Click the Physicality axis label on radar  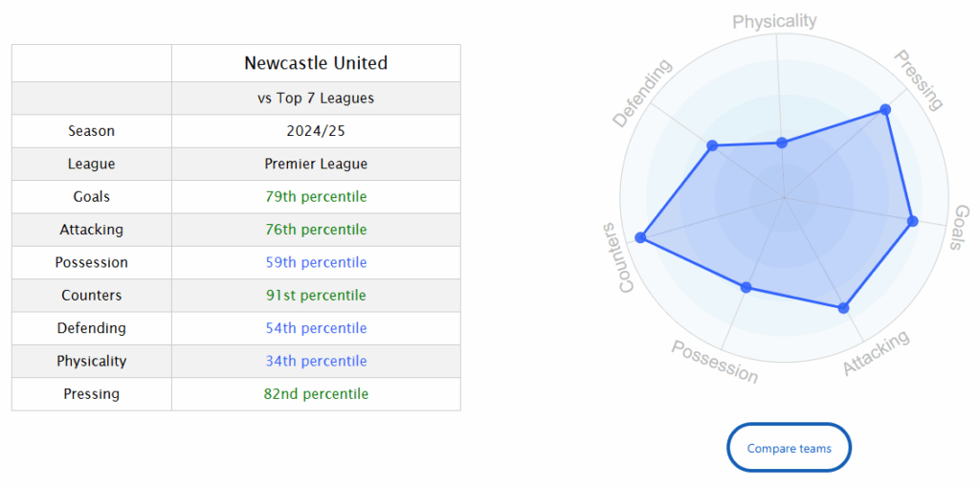click(x=774, y=21)
